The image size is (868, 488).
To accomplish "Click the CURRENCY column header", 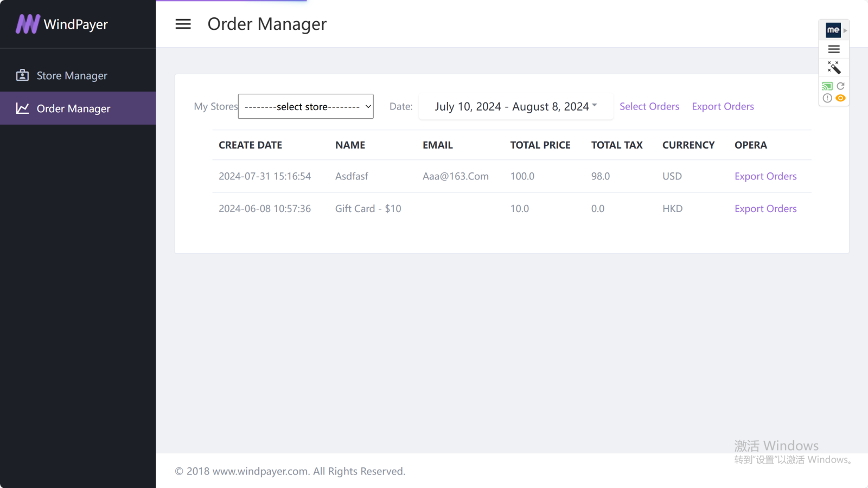I will [x=688, y=145].
